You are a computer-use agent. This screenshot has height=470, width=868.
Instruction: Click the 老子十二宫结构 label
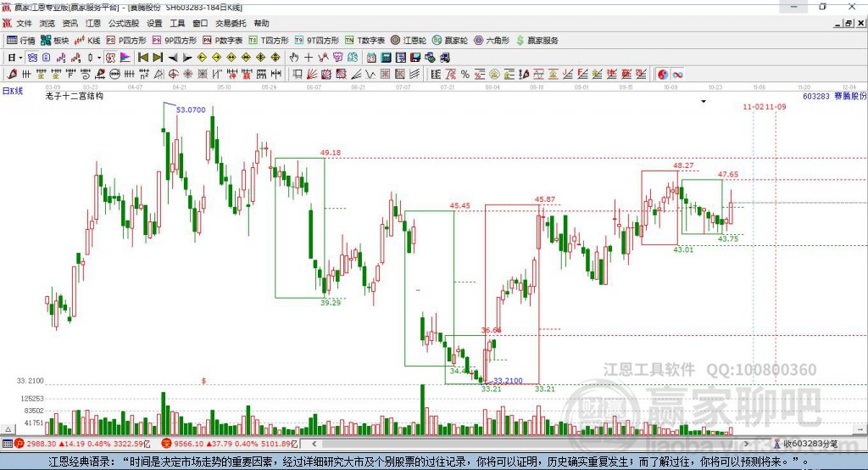75,96
